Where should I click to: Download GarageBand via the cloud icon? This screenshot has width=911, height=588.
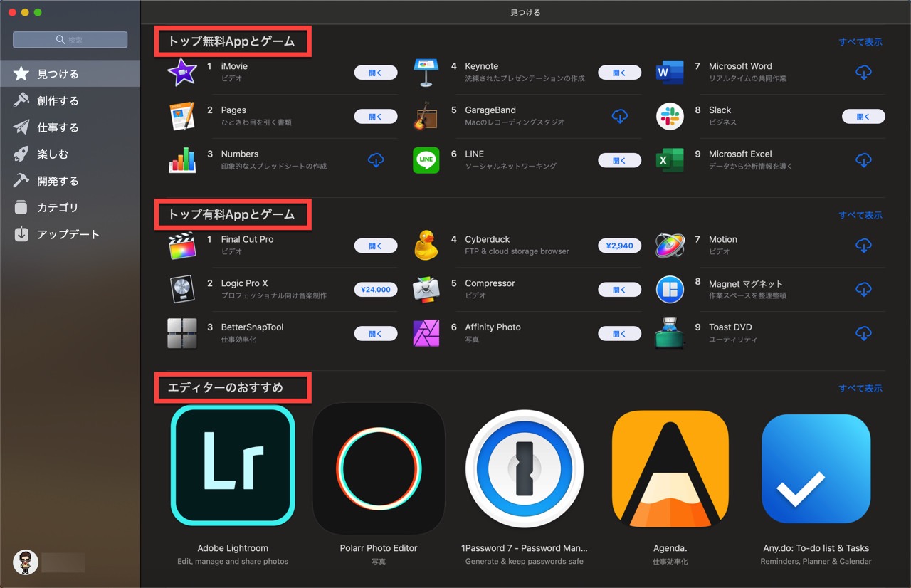pos(620,116)
